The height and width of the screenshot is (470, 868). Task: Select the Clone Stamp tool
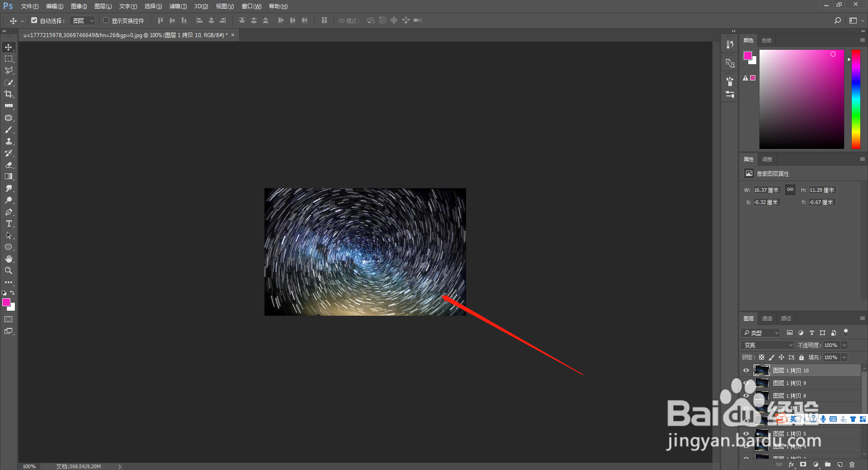point(9,141)
